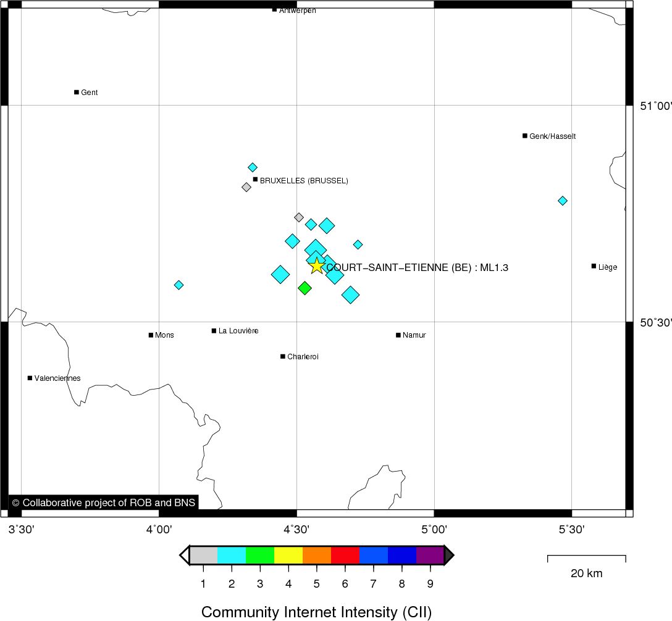Select the Namur city square marker
Viewport: 672px width, 621px height.
click(x=398, y=335)
